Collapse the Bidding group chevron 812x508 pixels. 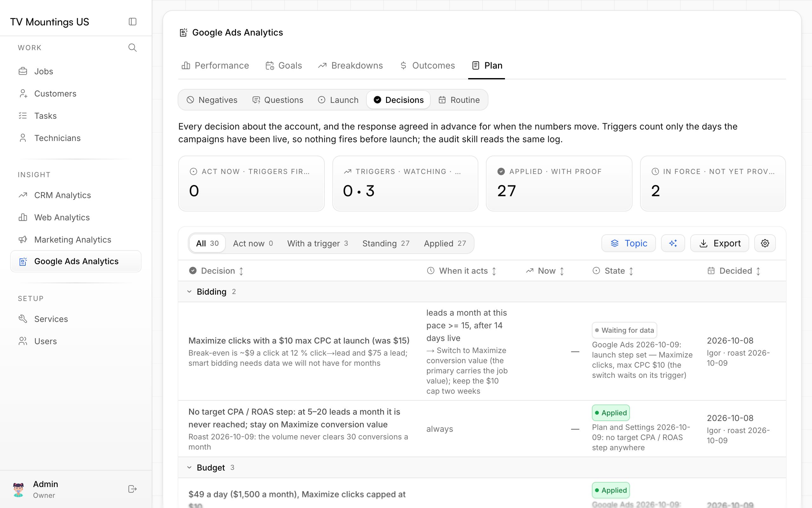189,292
